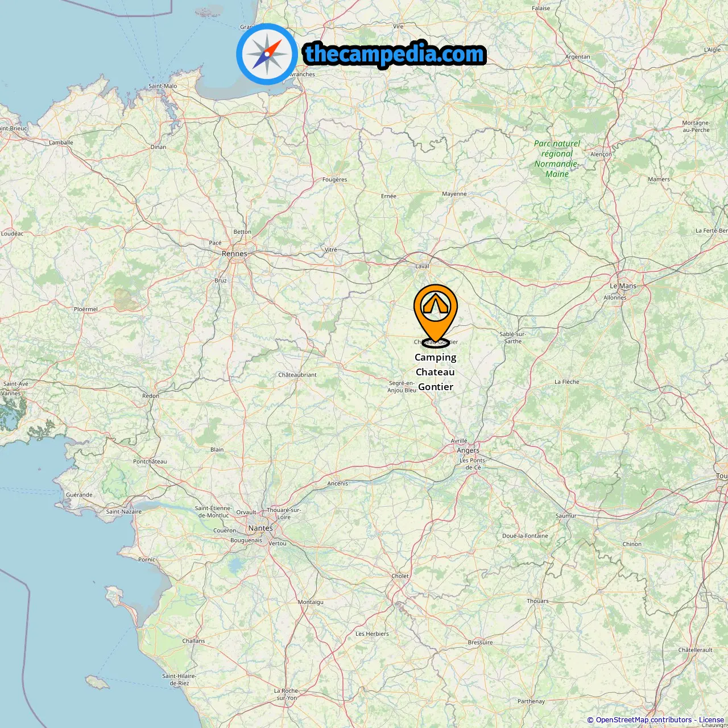Open the License link
Image resolution: width=728 pixels, height=728 pixels.
[712, 720]
